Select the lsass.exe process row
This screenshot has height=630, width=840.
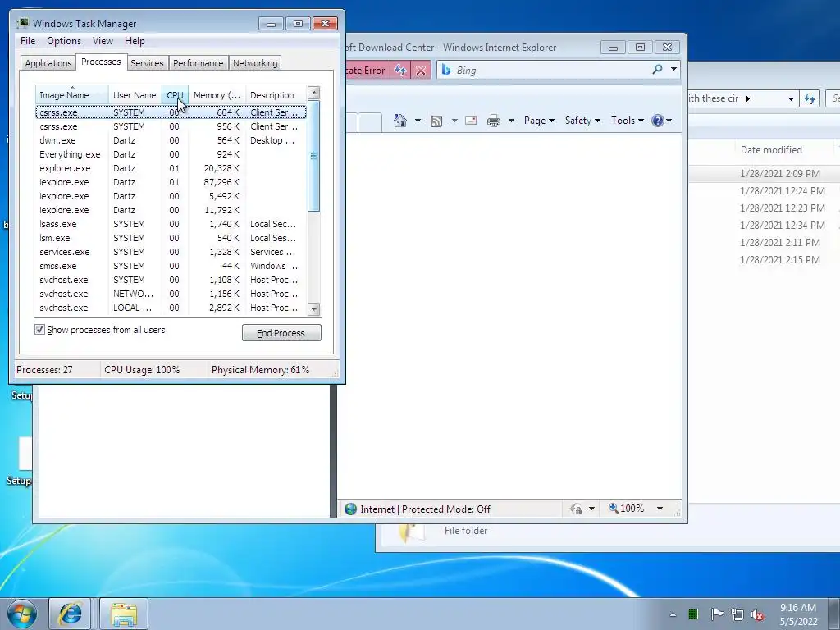[171, 224]
